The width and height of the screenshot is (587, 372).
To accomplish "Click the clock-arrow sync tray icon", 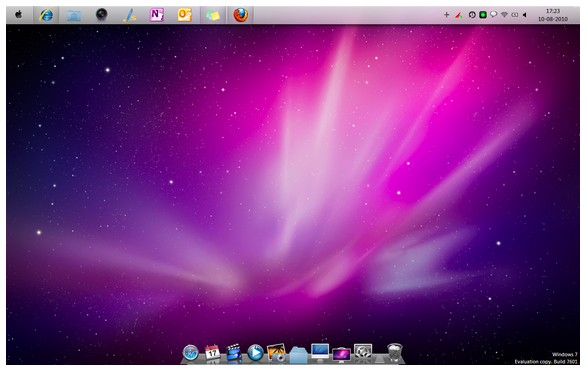I will [x=472, y=15].
